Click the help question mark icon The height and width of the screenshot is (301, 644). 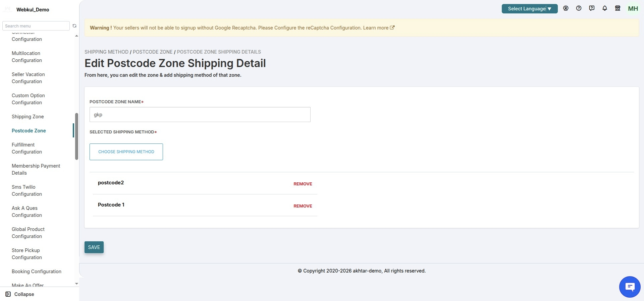579,8
